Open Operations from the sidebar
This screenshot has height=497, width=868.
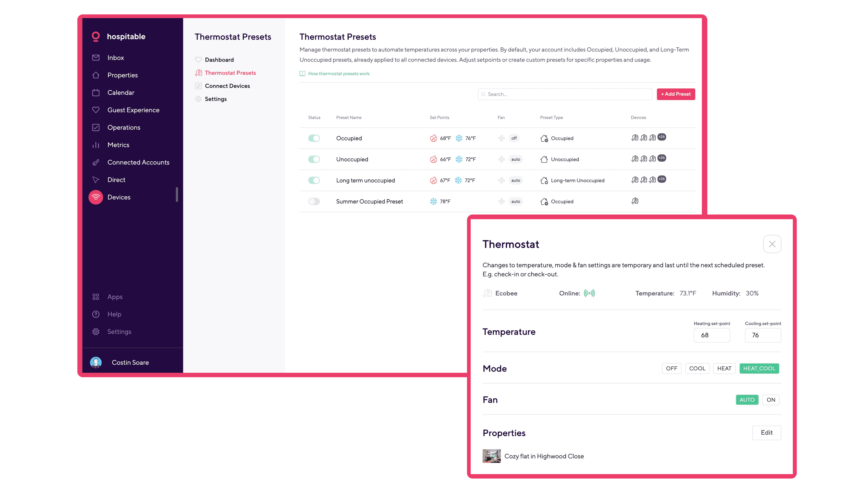[124, 127]
